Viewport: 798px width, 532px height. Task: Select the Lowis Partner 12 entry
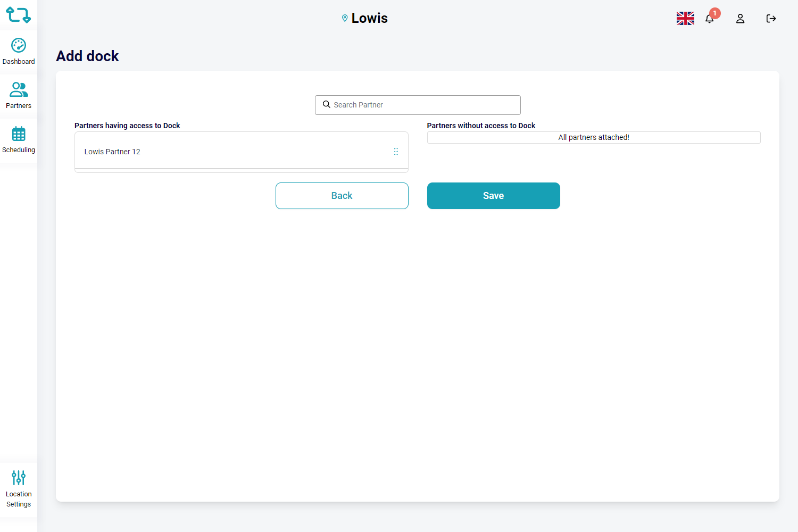(112, 152)
